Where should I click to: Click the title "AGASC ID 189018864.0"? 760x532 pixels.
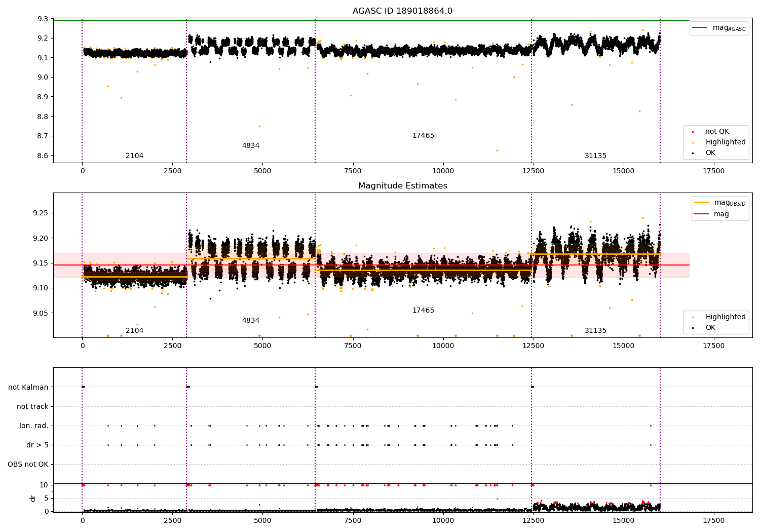(402, 11)
